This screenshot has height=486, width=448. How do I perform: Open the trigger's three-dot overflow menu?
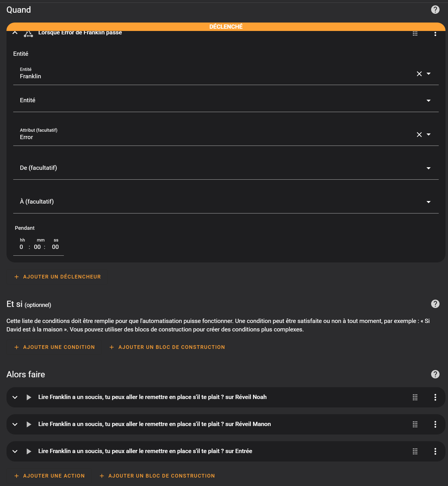point(435,34)
